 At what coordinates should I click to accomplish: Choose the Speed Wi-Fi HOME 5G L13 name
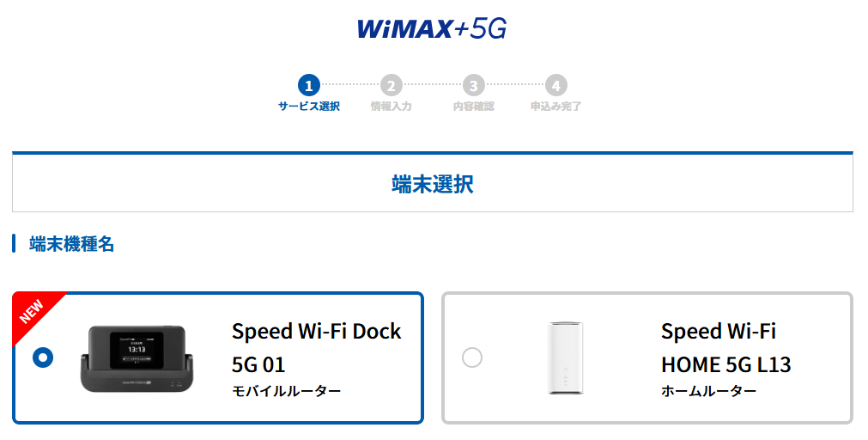(725, 347)
